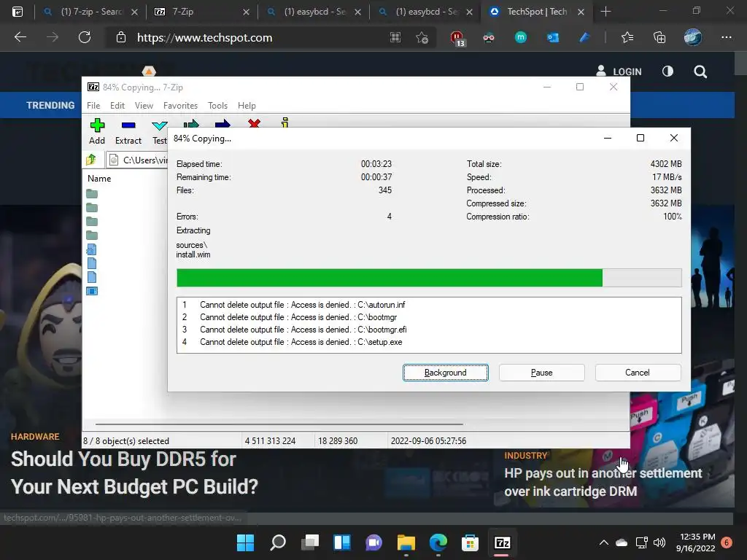Open browser Settings and more menu
The height and width of the screenshot is (560, 747).
click(x=726, y=37)
